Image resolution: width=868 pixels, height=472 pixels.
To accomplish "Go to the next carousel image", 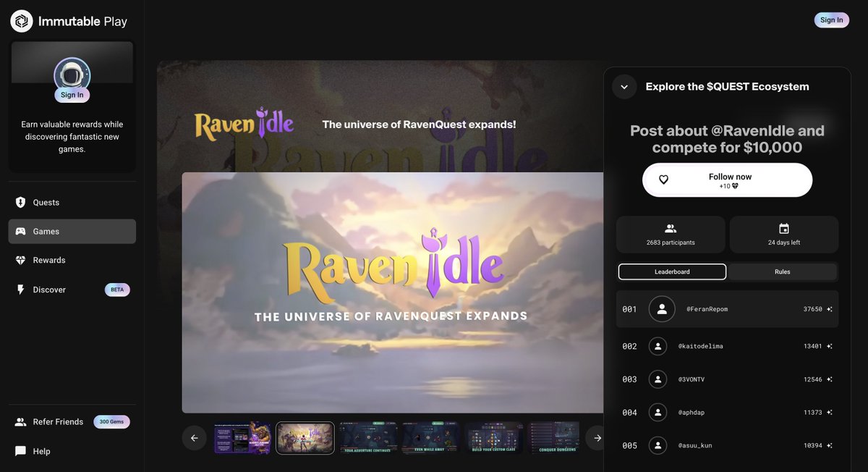I will pyautogui.click(x=597, y=438).
